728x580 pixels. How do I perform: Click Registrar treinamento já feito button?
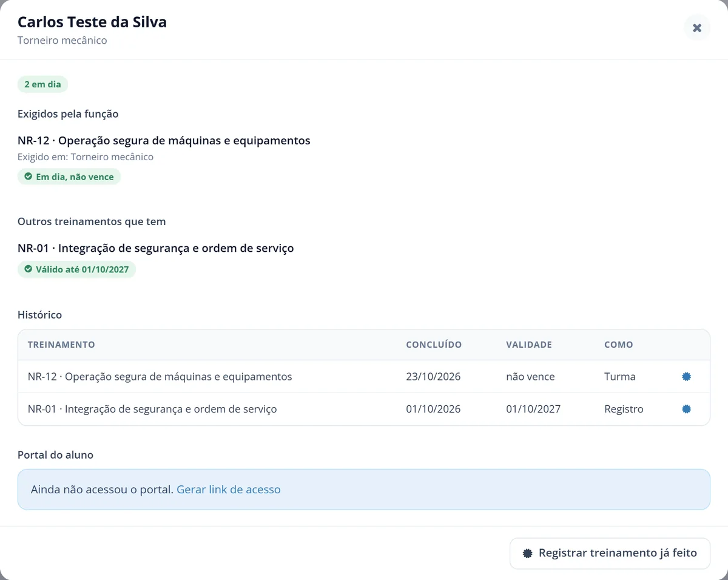pos(610,553)
